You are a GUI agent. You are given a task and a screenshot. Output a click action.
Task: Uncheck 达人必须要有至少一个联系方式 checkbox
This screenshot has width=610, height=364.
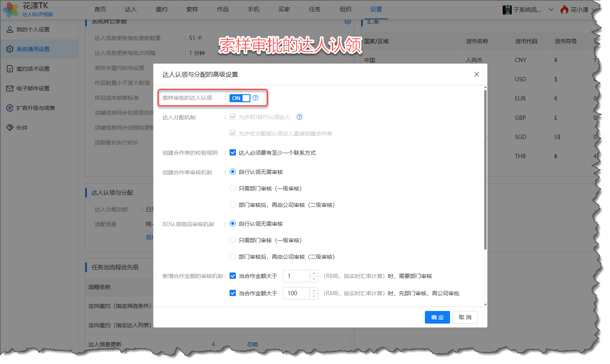click(x=233, y=153)
